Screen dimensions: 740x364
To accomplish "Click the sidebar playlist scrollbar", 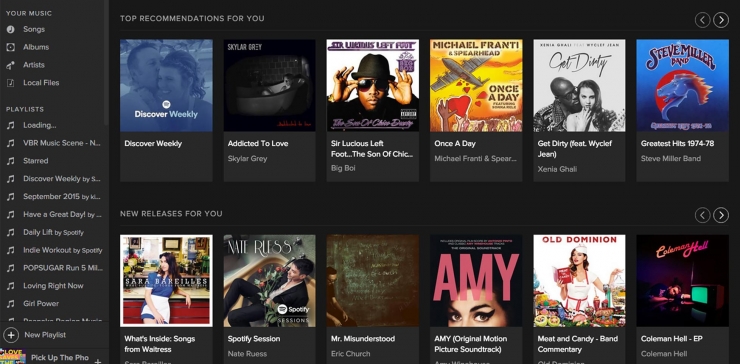I will [106, 63].
